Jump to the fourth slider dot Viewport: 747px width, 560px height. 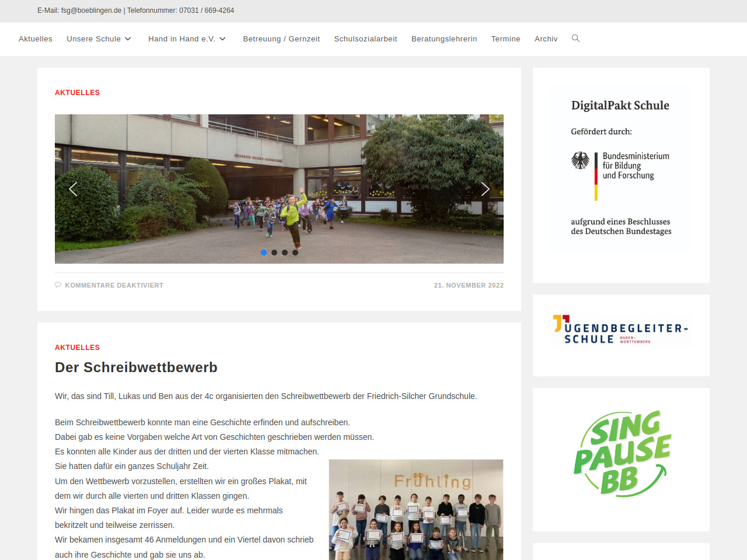click(x=295, y=253)
